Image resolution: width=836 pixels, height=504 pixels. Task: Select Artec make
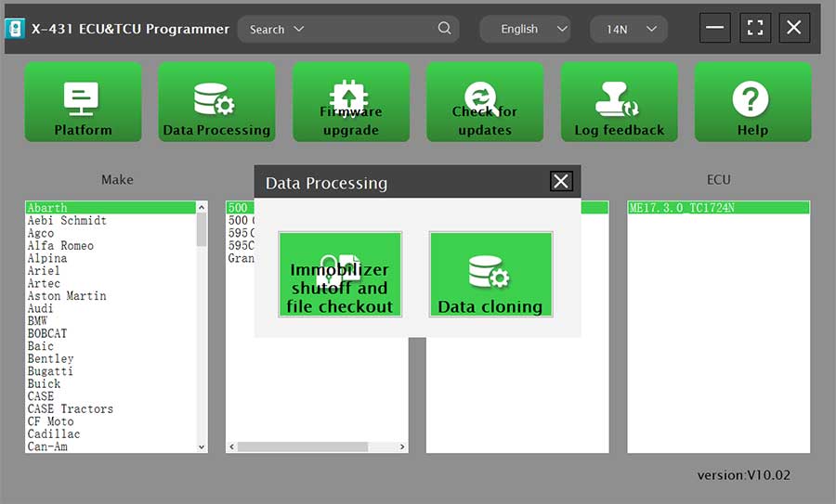coord(111,283)
